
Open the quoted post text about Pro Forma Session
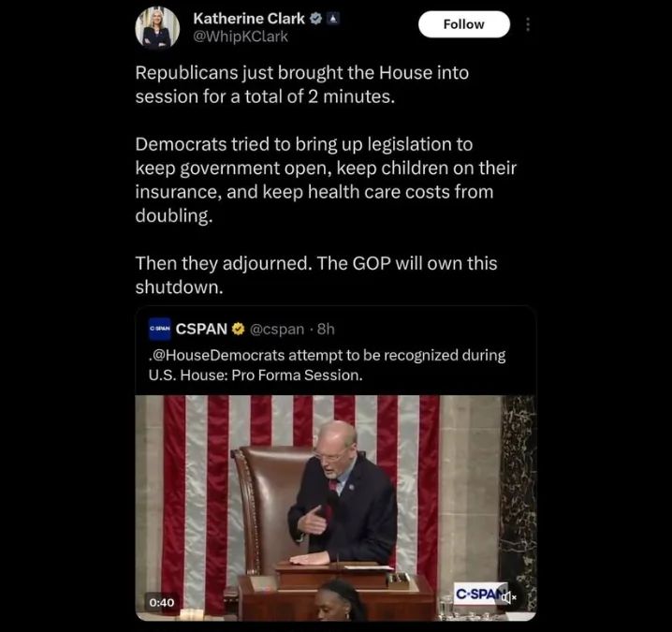(327, 365)
